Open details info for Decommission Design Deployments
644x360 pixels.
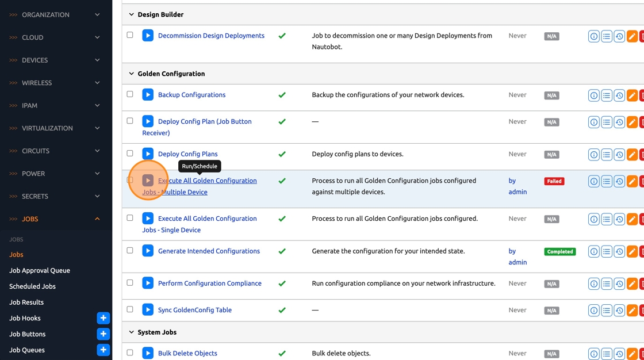[593, 36]
